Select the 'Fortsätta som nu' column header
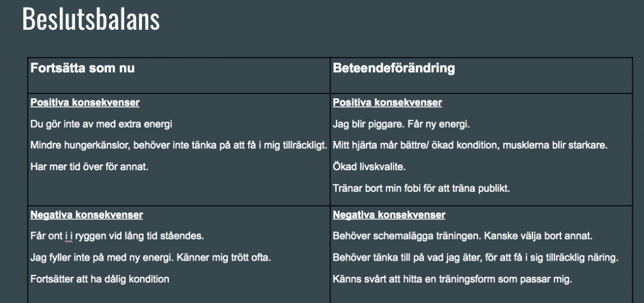This screenshot has height=303, width=644. pyautogui.click(x=83, y=68)
